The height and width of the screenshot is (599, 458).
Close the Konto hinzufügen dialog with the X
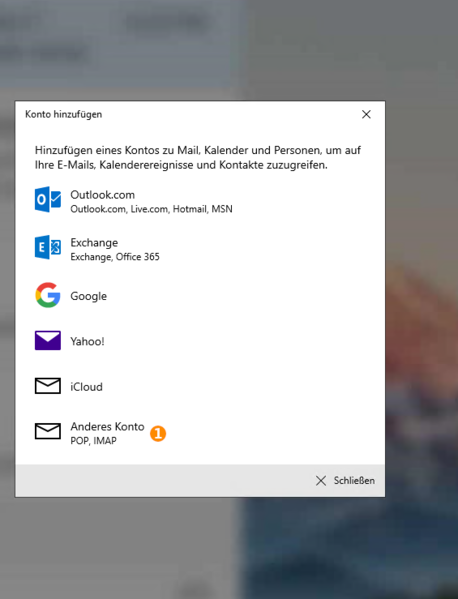[366, 114]
